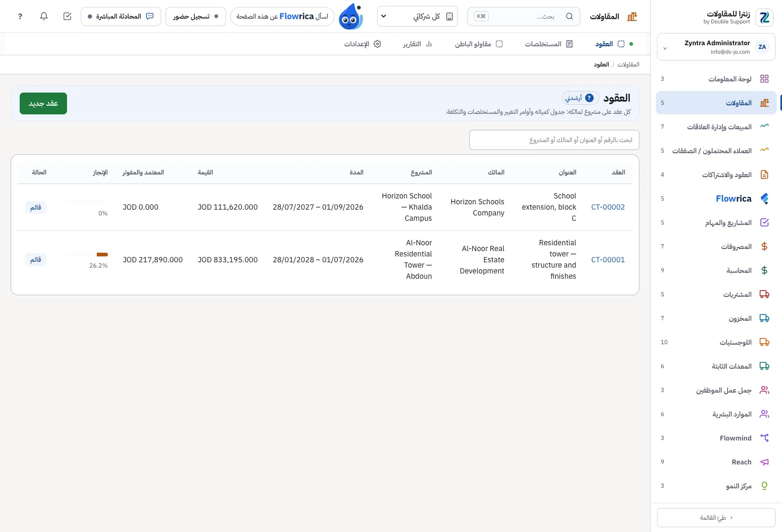Image resolution: width=782 pixels, height=532 pixels.
Task: Click the قائم status badge for CT-00001
Action: [x=36, y=260]
